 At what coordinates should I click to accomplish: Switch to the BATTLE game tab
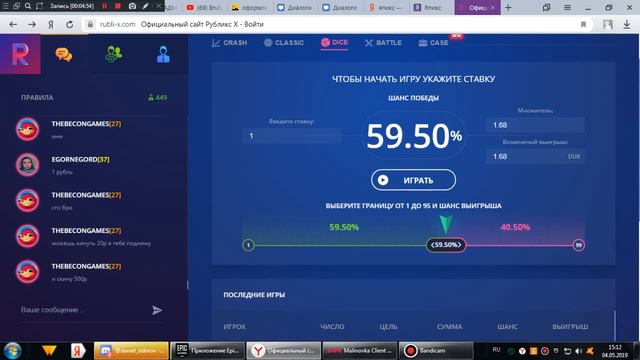coord(383,43)
